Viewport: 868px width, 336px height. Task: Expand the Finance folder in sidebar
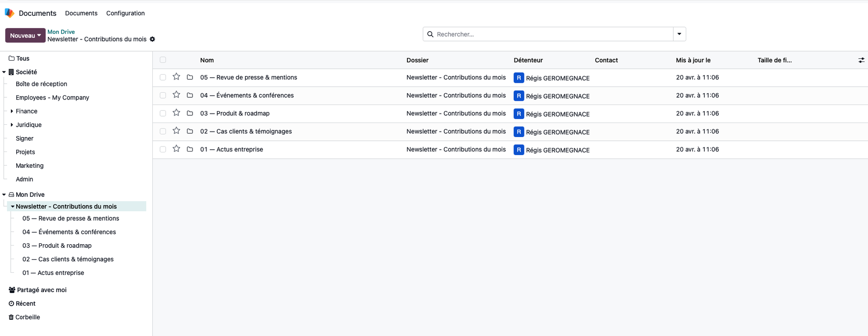tap(12, 111)
